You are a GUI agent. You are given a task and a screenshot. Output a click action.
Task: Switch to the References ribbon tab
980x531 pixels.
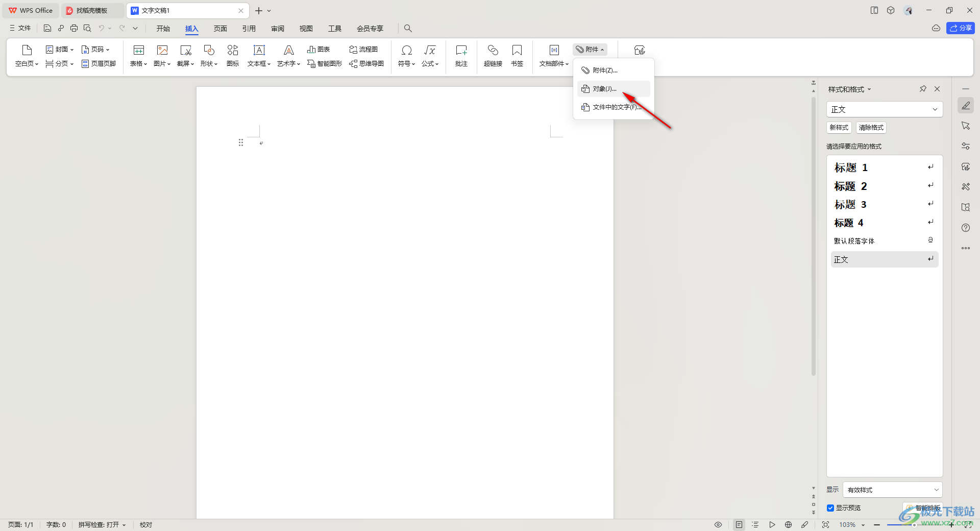[249, 29]
